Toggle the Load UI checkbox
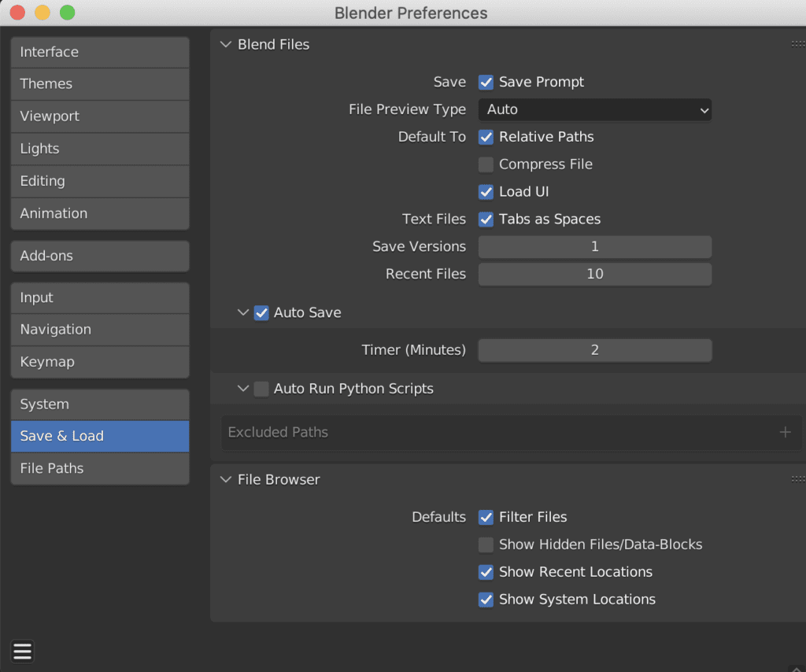This screenshot has height=672, width=806. tap(486, 192)
